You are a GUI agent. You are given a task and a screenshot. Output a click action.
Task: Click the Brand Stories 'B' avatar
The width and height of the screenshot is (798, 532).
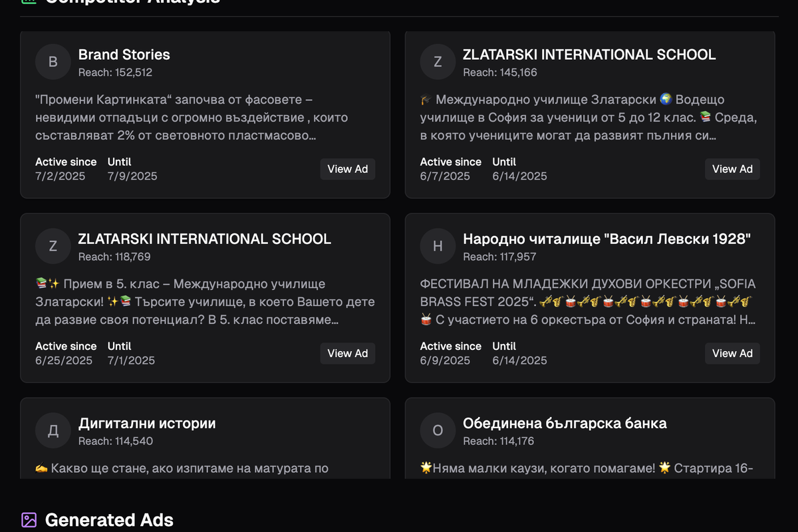pyautogui.click(x=53, y=62)
